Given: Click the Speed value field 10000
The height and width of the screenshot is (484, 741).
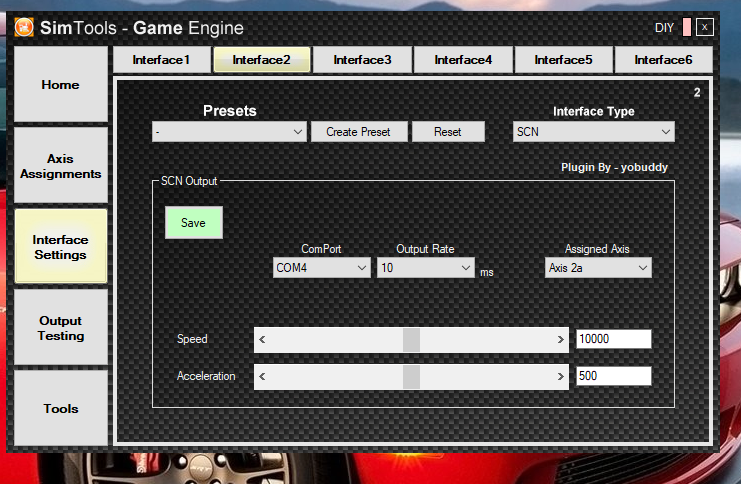Looking at the screenshot, I should pyautogui.click(x=614, y=339).
